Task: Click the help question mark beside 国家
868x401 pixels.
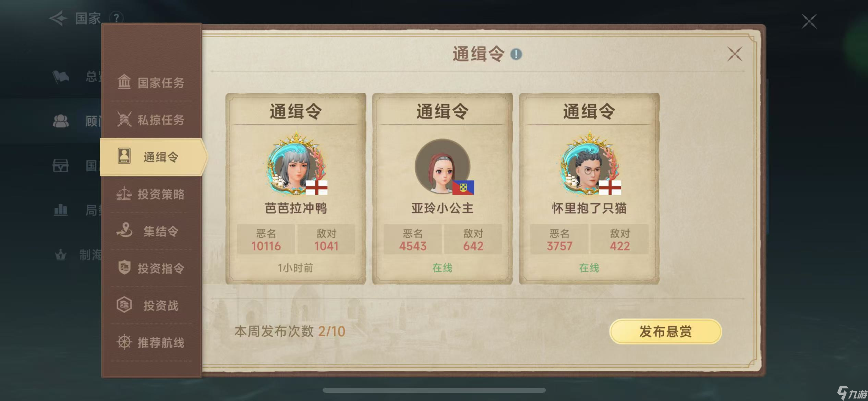Action: pyautogui.click(x=117, y=18)
